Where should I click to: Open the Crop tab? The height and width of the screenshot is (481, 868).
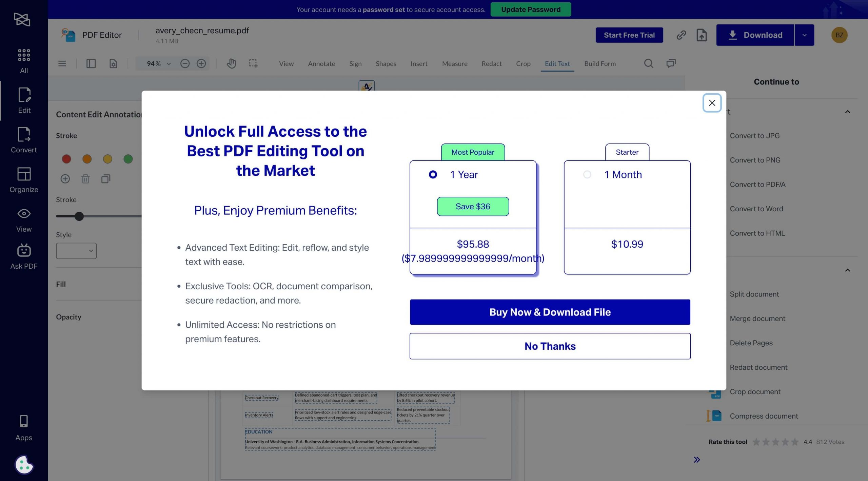click(x=523, y=64)
